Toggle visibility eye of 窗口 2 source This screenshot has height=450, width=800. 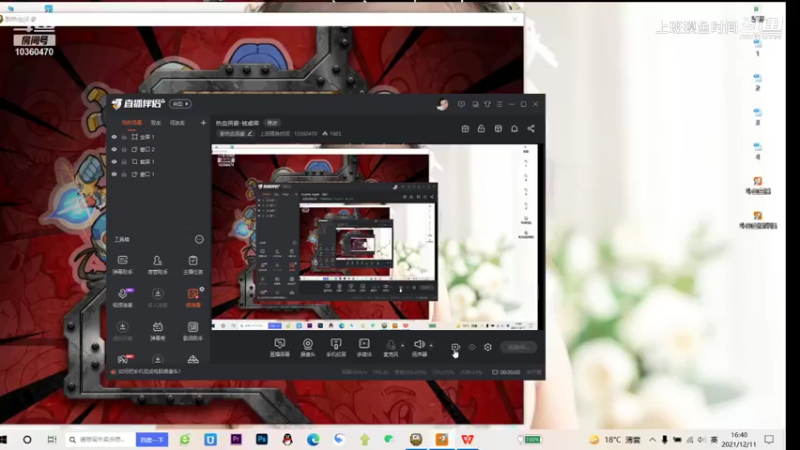click(x=114, y=149)
